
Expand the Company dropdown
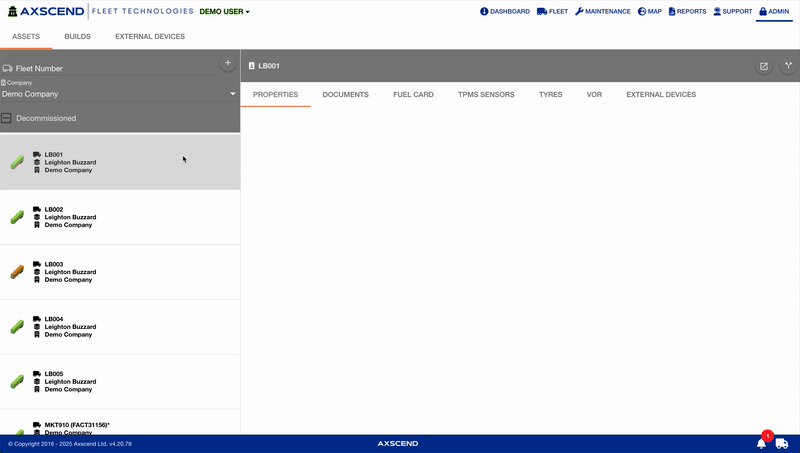click(x=232, y=94)
